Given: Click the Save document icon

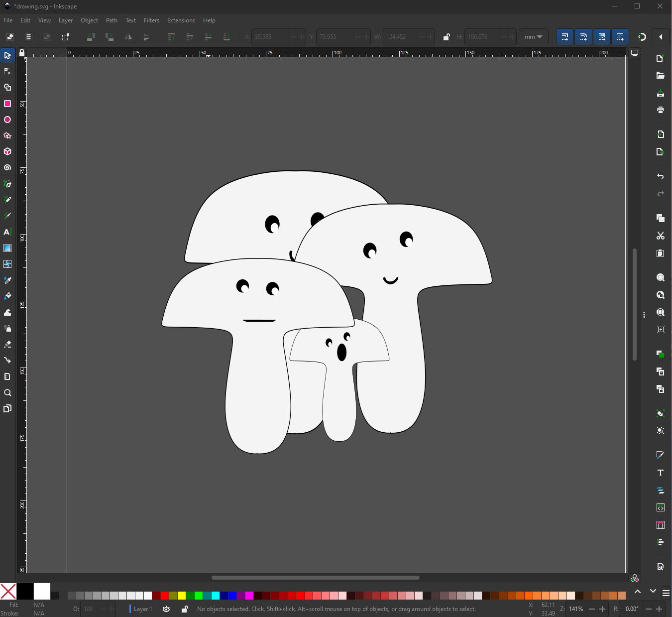Looking at the screenshot, I should coord(661,93).
